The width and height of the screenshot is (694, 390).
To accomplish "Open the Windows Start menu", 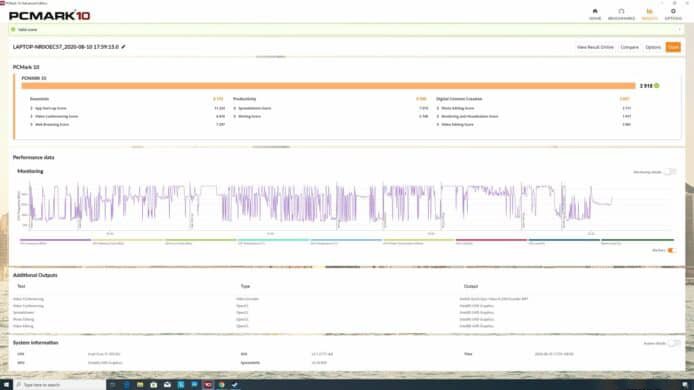I will pos(6,385).
